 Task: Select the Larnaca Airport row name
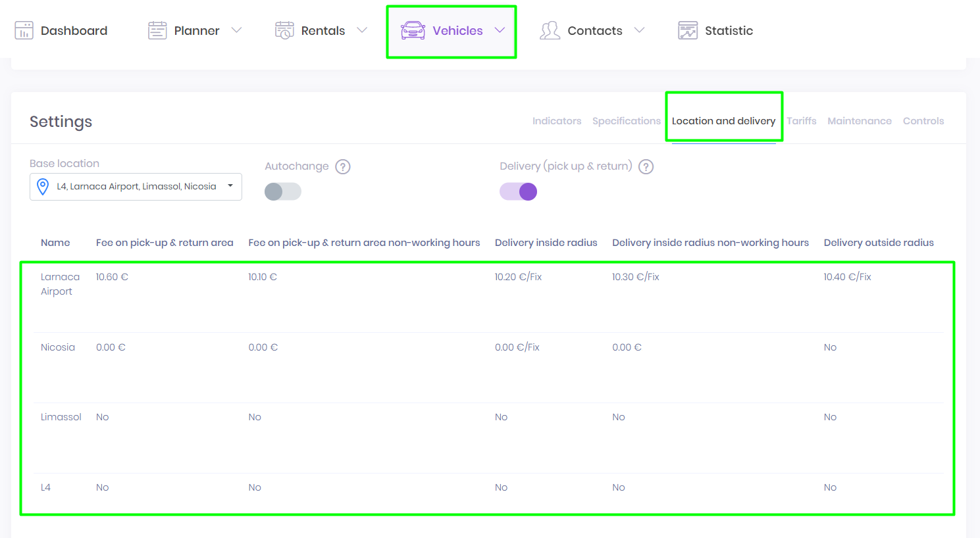[x=60, y=284]
